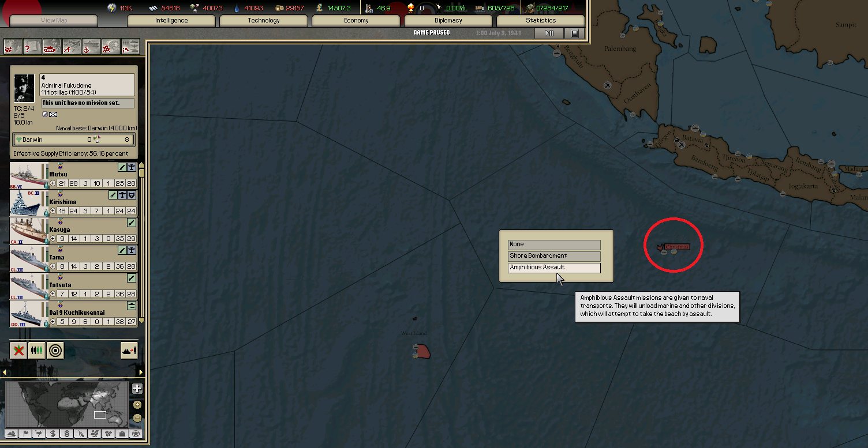The image size is (868, 448).
Task: Toggle the economic map mode dollar icon
Action: [x=53, y=434]
